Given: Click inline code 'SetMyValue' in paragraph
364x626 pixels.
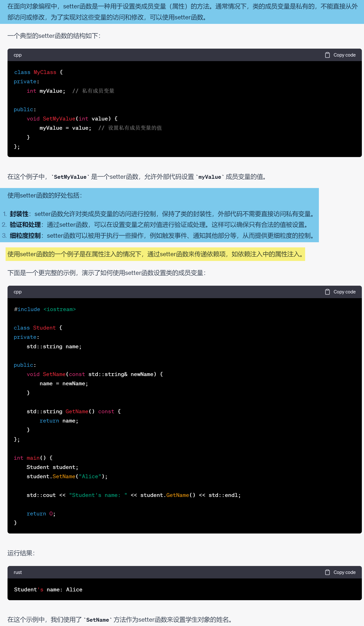Looking at the screenshot, I should tap(70, 177).
